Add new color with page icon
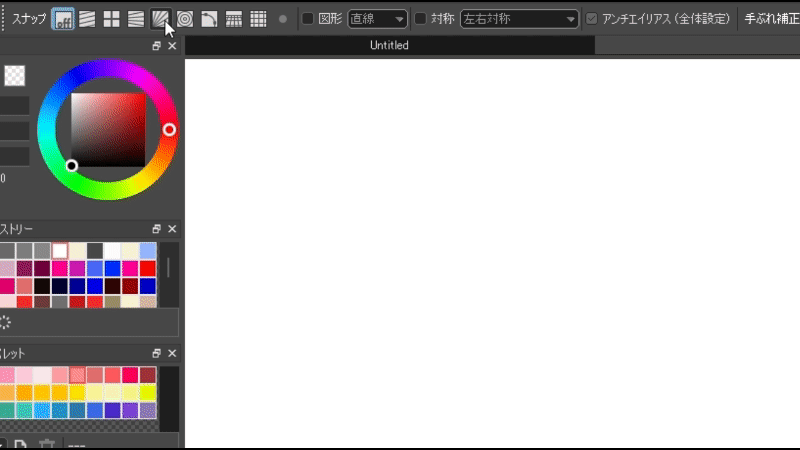The width and height of the screenshot is (800, 450). pos(20,445)
